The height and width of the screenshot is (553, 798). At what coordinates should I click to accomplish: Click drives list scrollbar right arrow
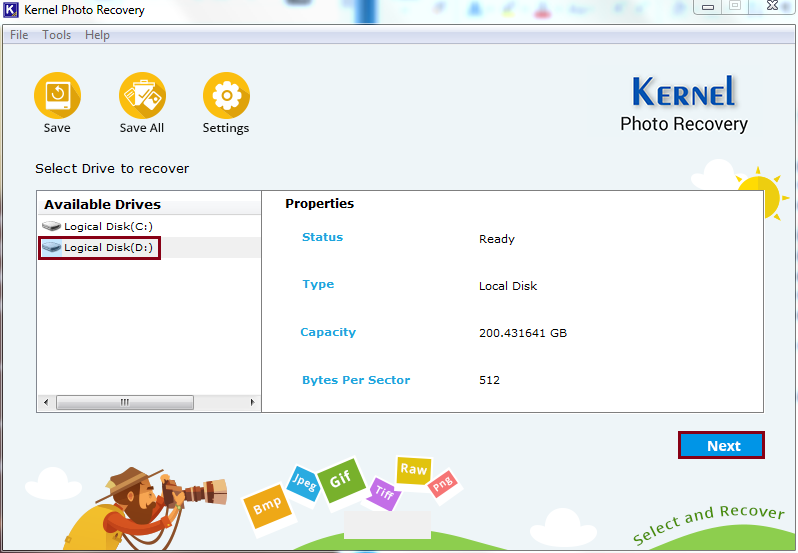coord(252,402)
